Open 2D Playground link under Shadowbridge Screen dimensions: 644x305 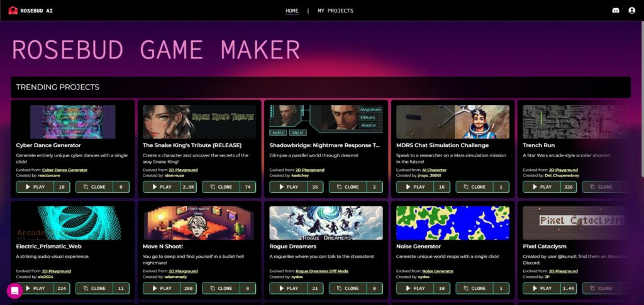pyautogui.click(x=309, y=170)
